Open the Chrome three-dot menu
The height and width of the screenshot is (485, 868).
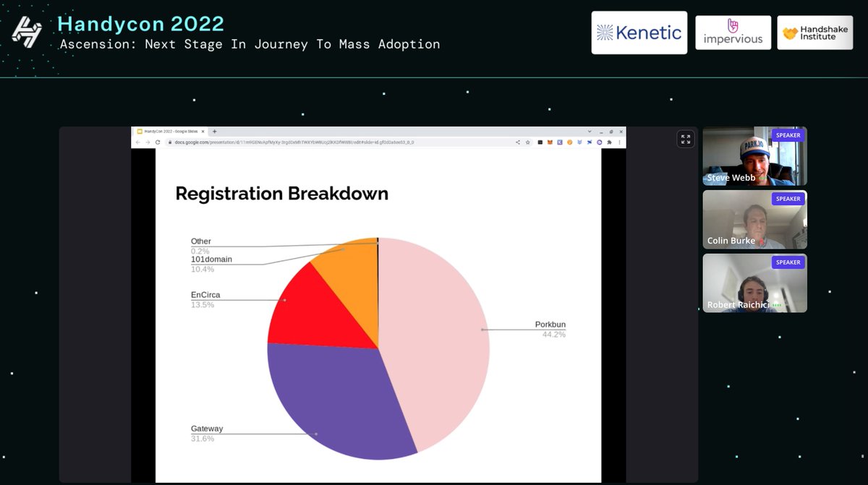(618, 142)
